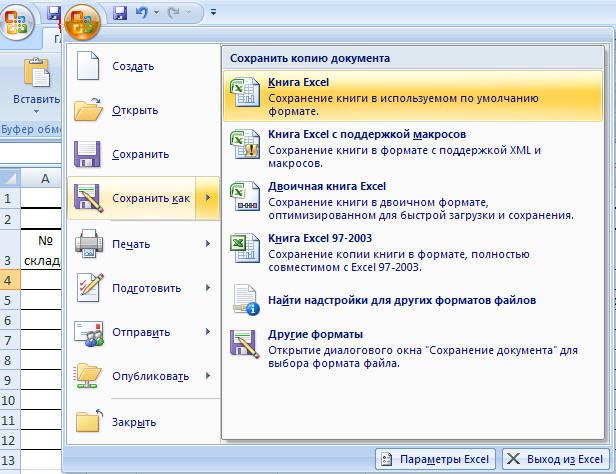Click the printer icon next to Печать

[89, 243]
